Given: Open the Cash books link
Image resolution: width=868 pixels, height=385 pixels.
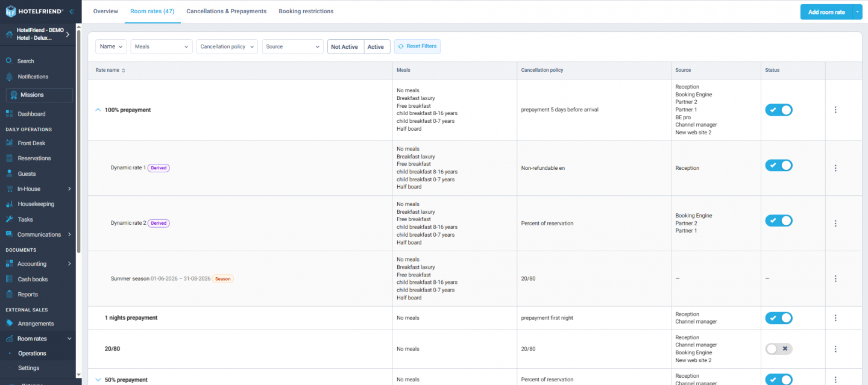Looking at the screenshot, I should click(x=33, y=279).
